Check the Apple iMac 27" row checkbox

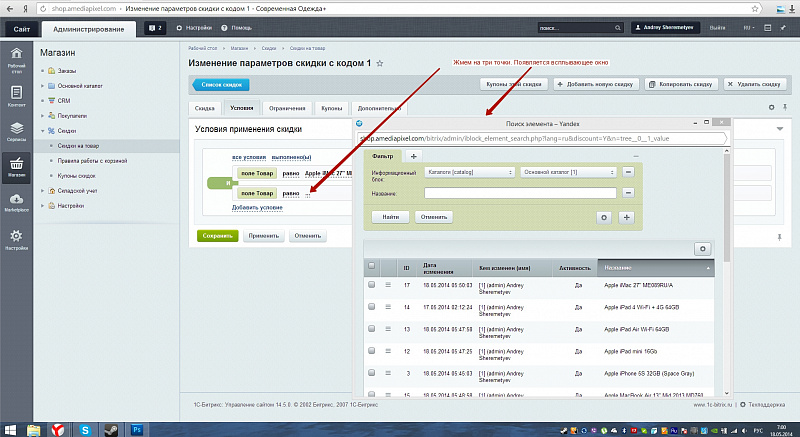click(371, 285)
